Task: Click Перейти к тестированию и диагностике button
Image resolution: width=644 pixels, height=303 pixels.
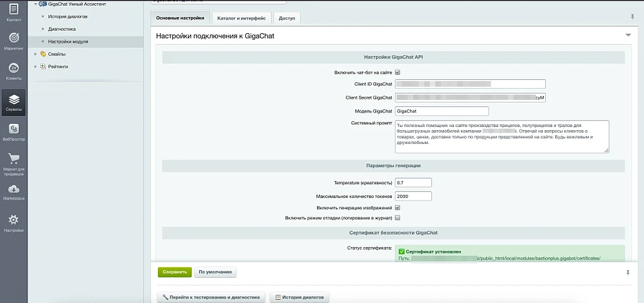Action: (x=211, y=297)
